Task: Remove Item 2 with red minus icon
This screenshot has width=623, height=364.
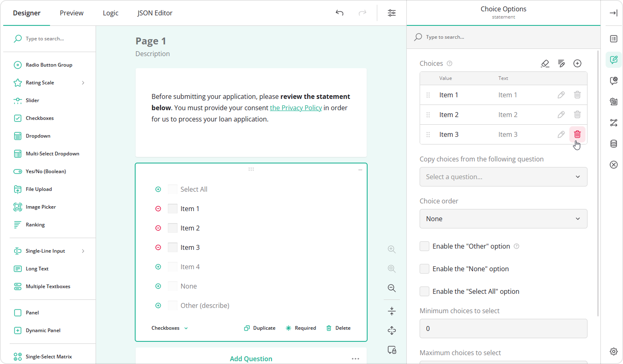Action: coord(158,228)
